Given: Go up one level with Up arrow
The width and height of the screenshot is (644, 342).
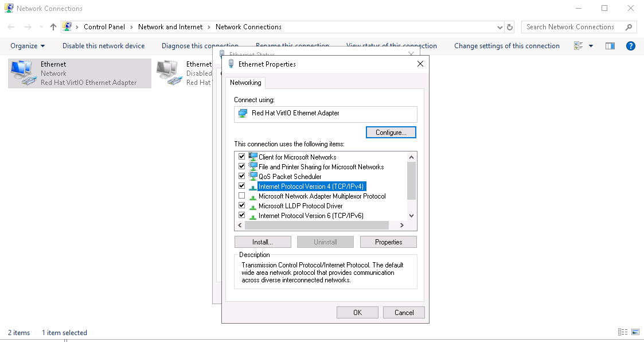Looking at the screenshot, I should (x=53, y=27).
